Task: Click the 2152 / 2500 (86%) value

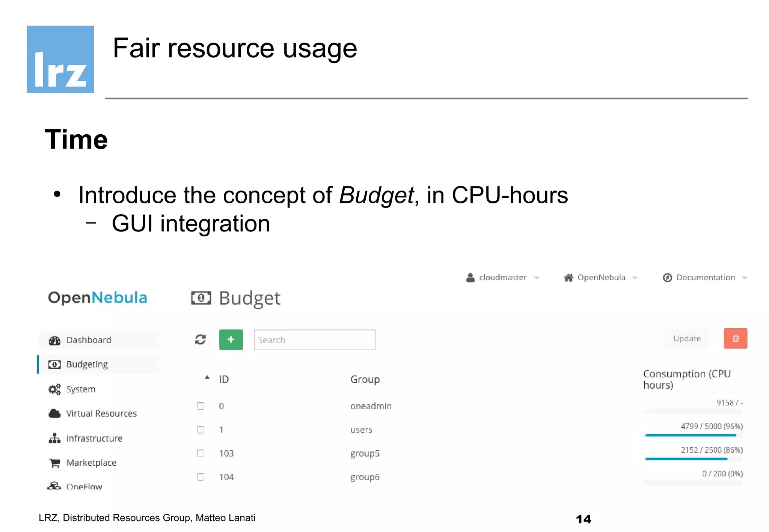Action: [x=712, y=450]
